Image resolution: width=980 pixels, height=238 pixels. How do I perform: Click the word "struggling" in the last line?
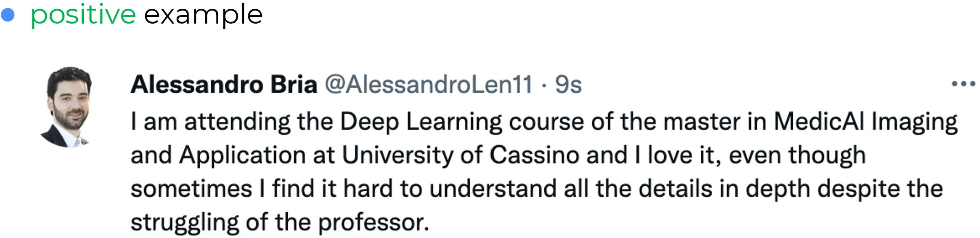tap(185, 222)
